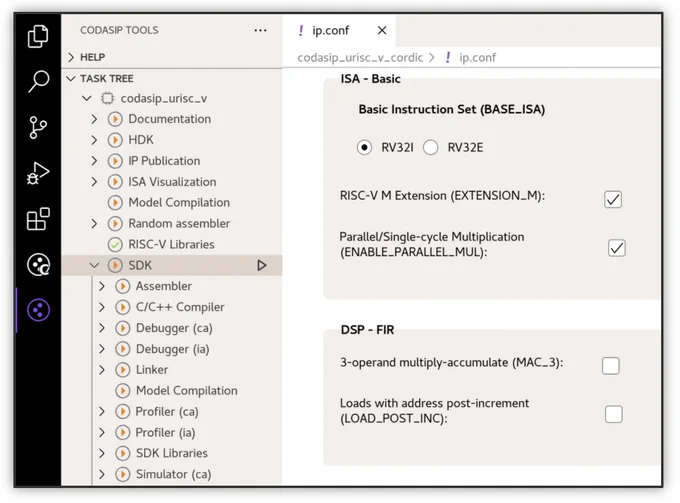Click the 'ISA - Basic' group heading
The width and height of the screenshot is (680, 503).
click(x=370, y=79)
